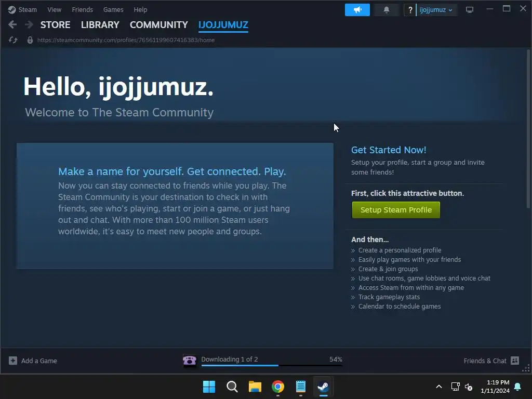Click the Steam taskbar icon
Viewport: 532px width, 399px height.
pos(323,387)
